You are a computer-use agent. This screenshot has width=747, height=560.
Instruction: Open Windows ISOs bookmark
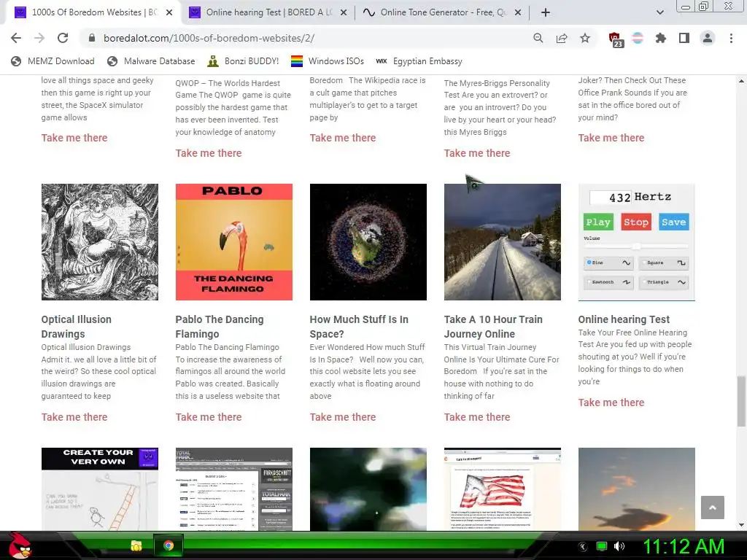tap(328, 61)
